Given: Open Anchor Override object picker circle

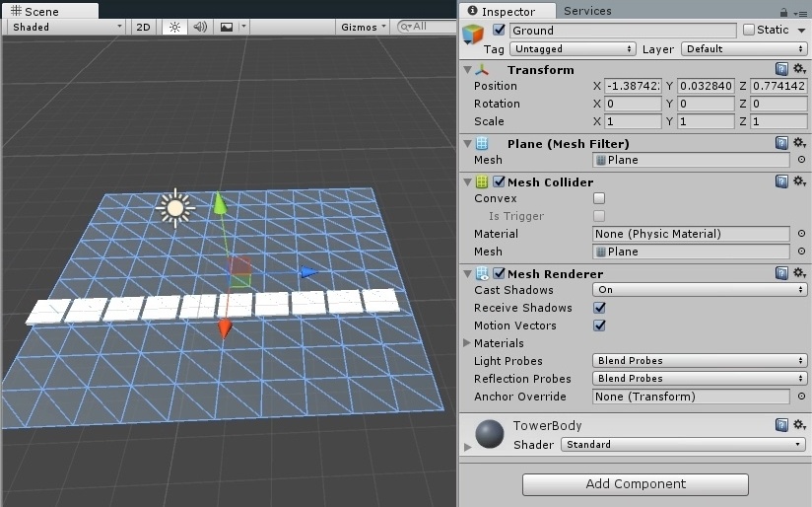Looking at the screenshot, I should [801, 397].
